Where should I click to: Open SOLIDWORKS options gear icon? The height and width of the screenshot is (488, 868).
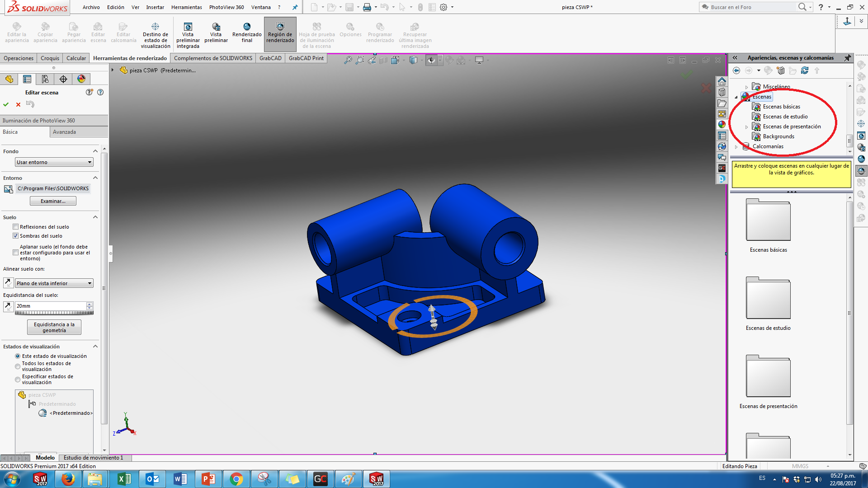(x=444, y=7)
